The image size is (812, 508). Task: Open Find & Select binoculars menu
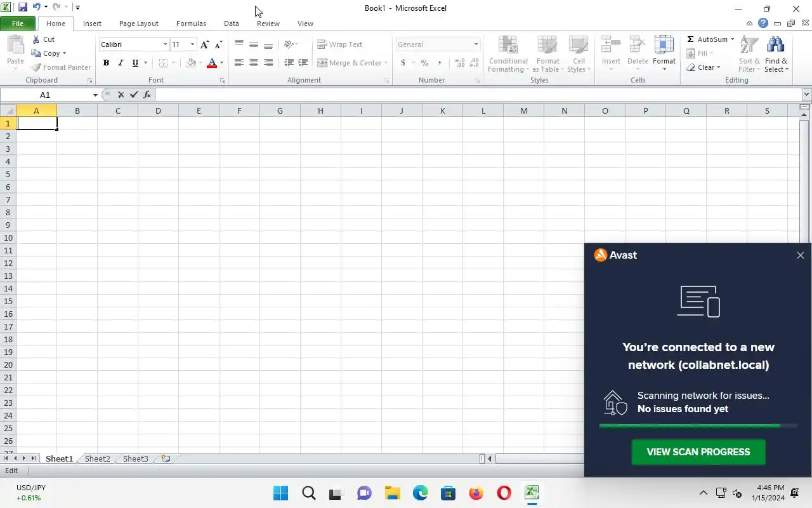pyautogui.click(x=776, y=55)
